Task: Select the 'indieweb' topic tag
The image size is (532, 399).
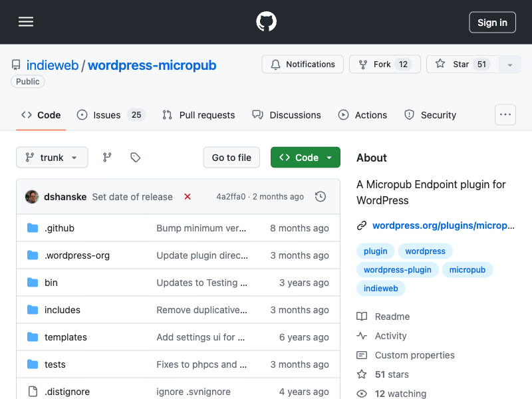Action: click(x=380, y=289)
